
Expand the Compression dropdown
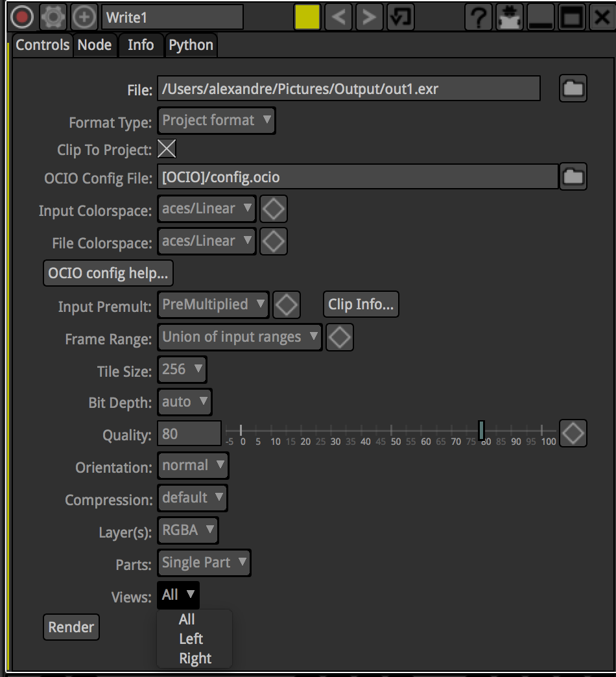[x=193, y=498]
